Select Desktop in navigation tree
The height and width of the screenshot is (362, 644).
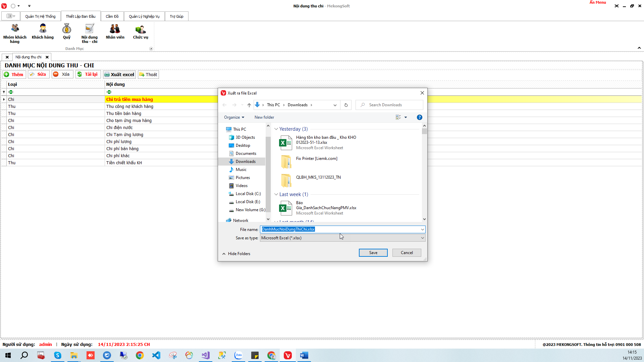pyautogui.click(x=243, y=145)
